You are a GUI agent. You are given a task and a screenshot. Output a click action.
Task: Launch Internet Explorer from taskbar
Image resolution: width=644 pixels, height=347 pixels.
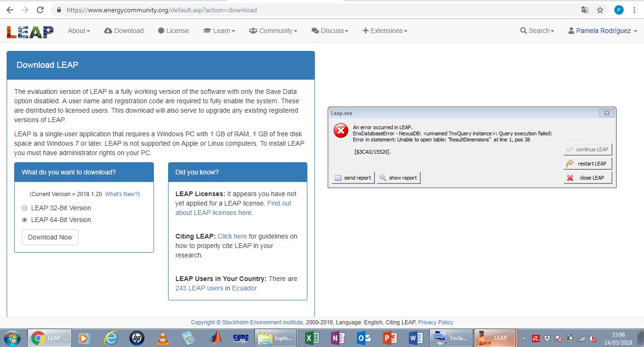click(x=110, y=338)
